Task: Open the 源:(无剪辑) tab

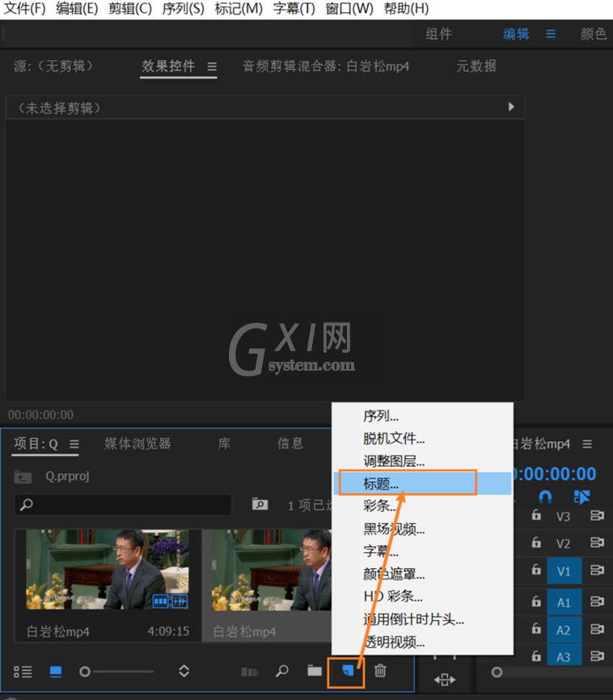Action: (53, 66)
